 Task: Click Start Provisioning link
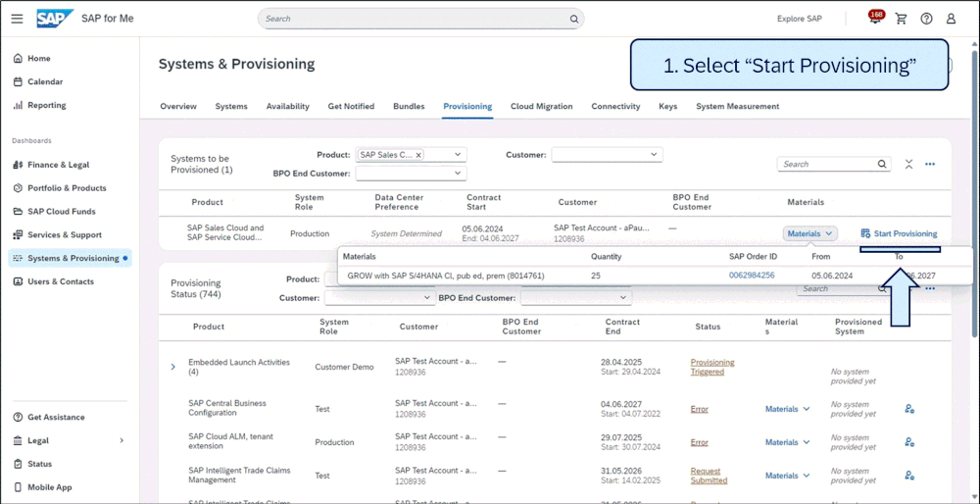point(899,233)
